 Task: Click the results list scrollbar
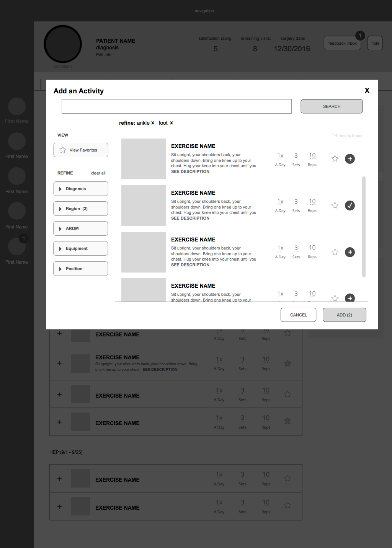coord(364,227)
